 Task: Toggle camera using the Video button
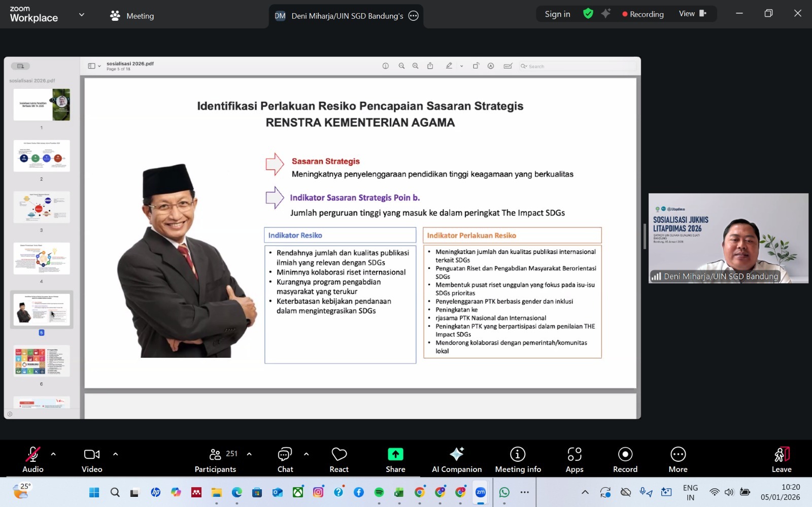92,459
